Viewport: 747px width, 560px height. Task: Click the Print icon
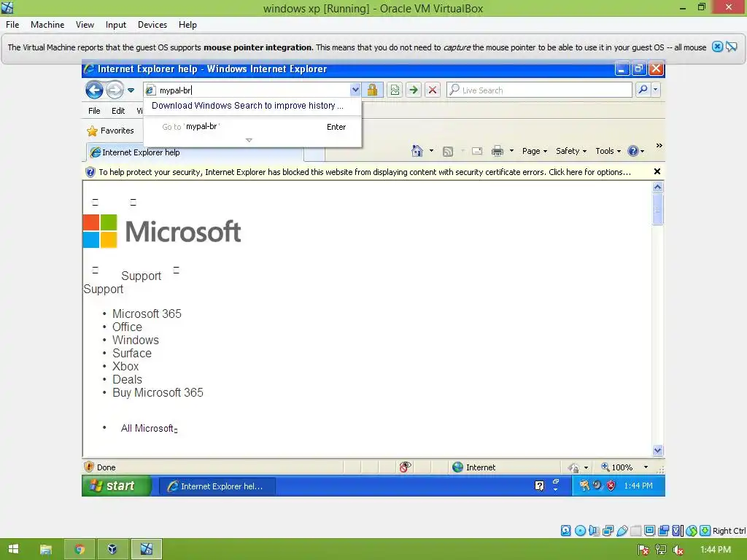498,151
